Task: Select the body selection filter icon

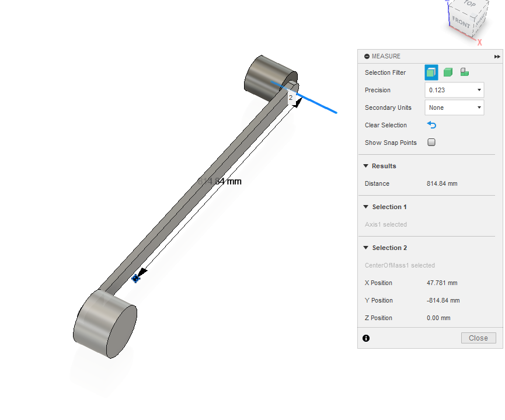Action: (448, 72)
